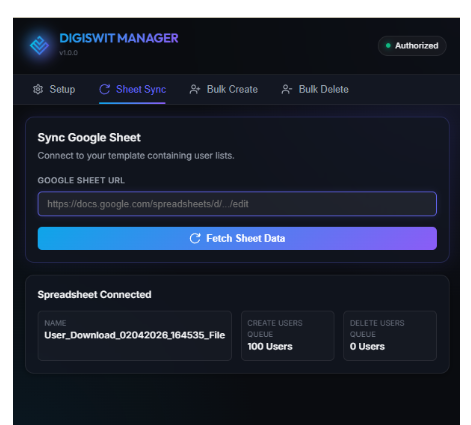Click the v1.0.0 version label

[x=68, y=53]
